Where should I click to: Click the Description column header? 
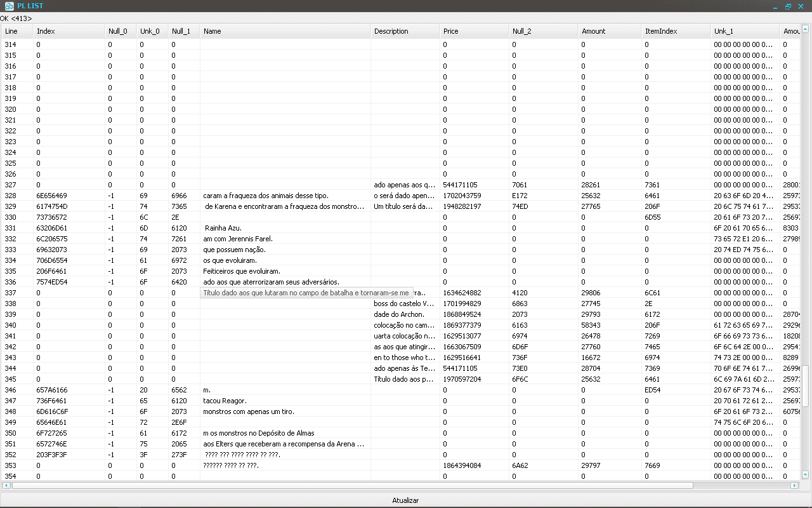coord(405,31)
